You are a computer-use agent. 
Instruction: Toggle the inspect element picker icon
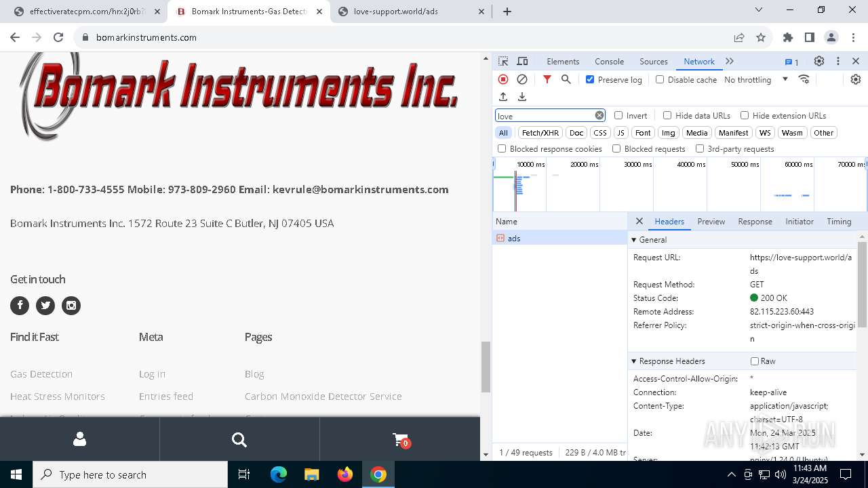503,61
